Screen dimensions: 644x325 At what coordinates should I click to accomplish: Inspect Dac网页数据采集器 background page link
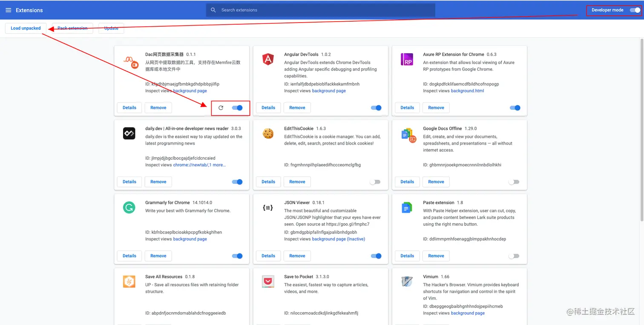[190, 91]
